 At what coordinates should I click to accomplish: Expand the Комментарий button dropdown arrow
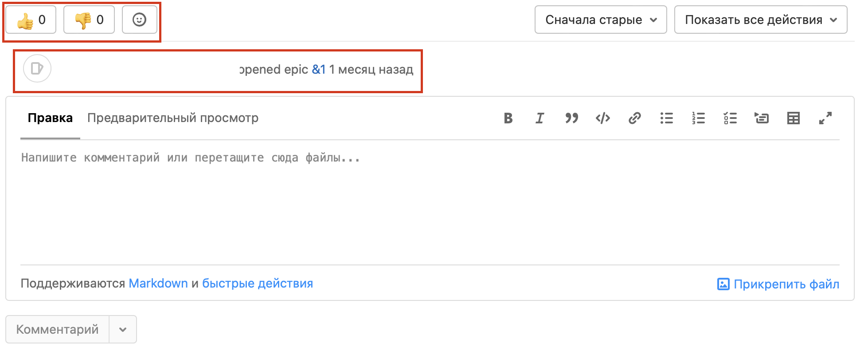pos(123,330)
